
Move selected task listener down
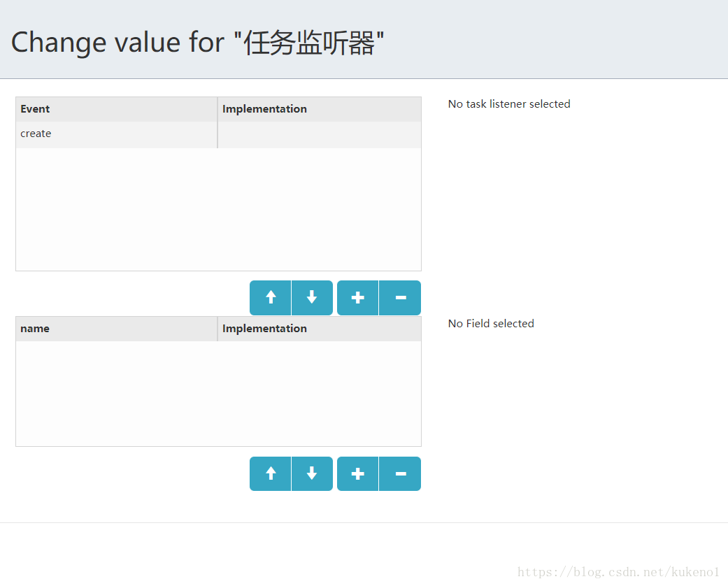312,298
